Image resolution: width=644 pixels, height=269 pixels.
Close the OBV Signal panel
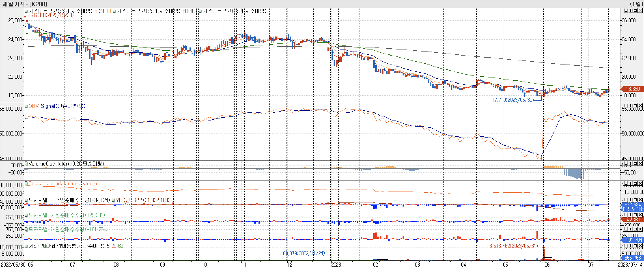[640, 106]
